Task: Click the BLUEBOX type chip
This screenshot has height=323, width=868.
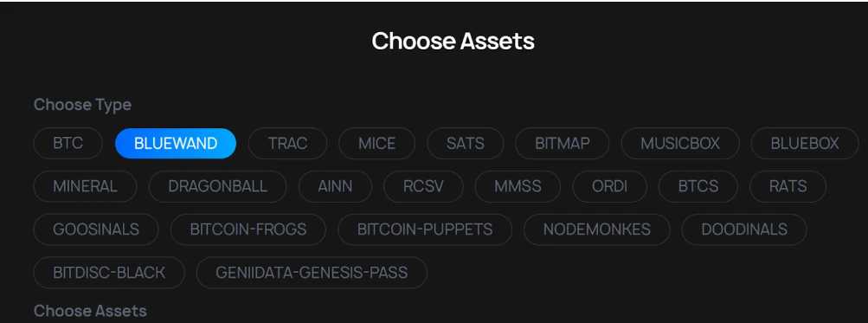Action: 805,144
